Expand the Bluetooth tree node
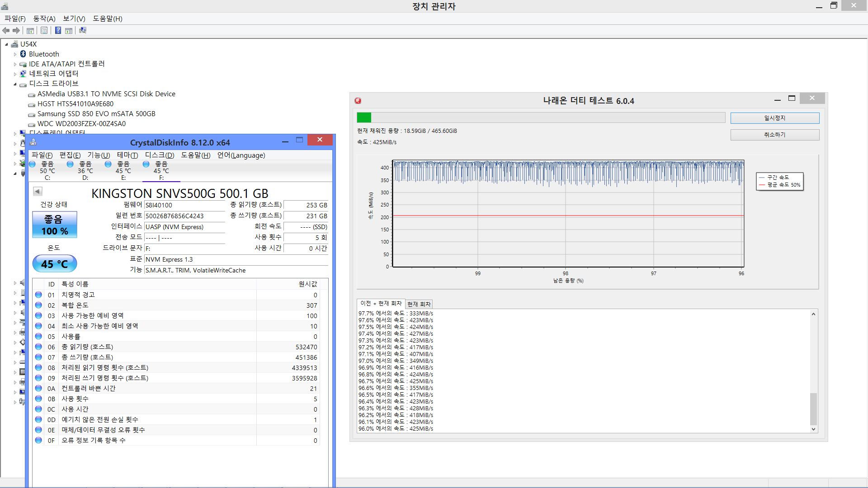Image resolution: width=868 pixels, height=488 pixels. click(15, 54)
